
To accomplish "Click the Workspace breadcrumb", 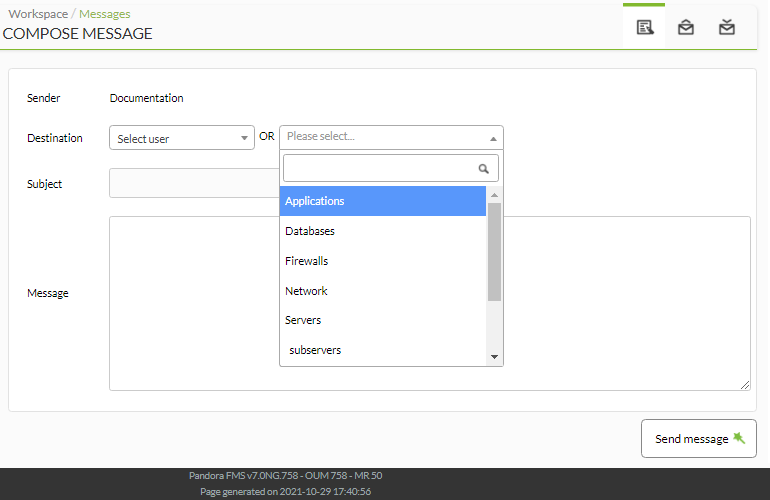I will (38, 14).
